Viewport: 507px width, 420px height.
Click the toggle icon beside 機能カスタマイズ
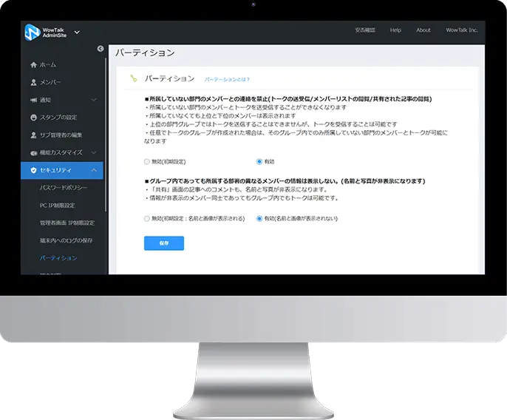(34, 153)
